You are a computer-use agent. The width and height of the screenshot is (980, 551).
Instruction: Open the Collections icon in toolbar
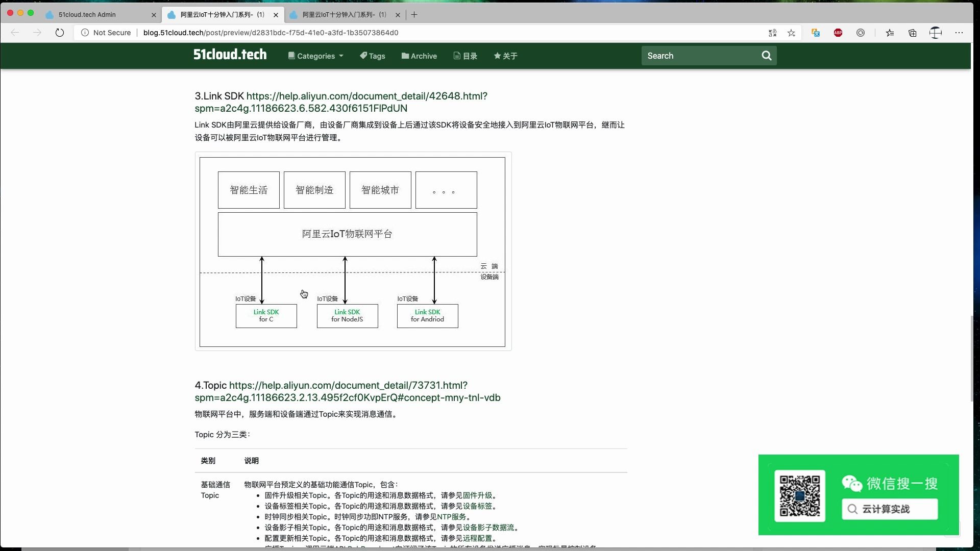tap(912, 32)
